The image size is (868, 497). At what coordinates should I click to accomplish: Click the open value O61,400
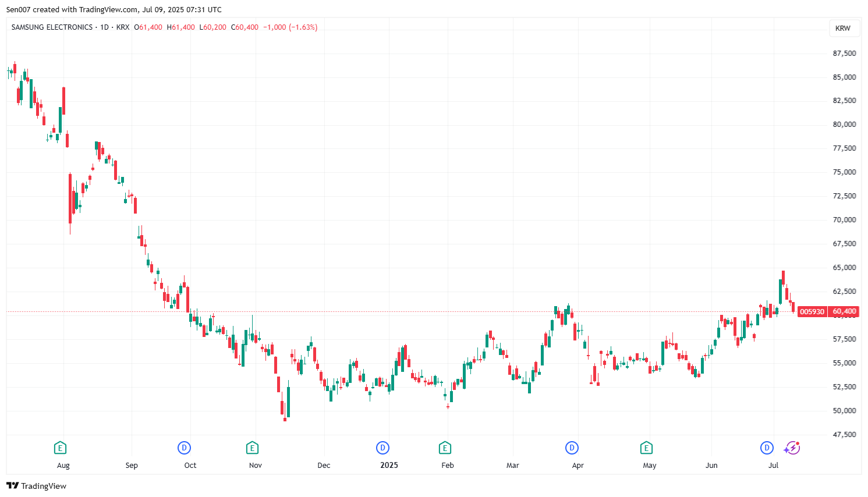pyautogui.click(x=148, y=27)
